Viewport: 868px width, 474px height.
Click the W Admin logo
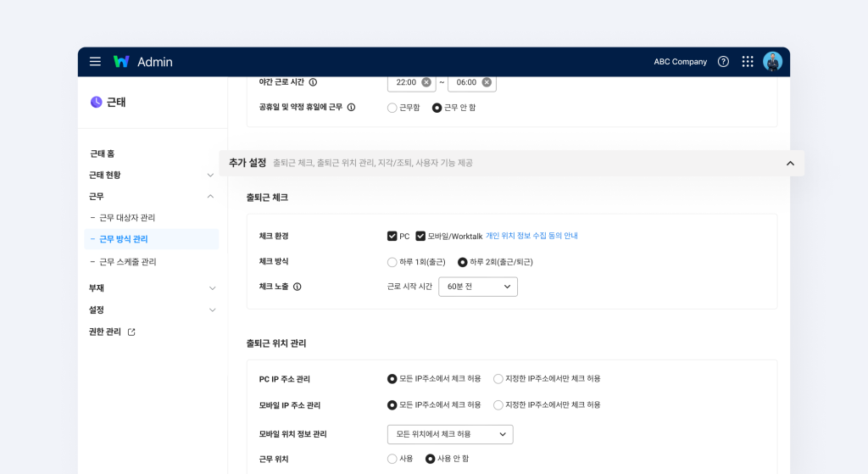pyautogui.click(x=142, y=61)
